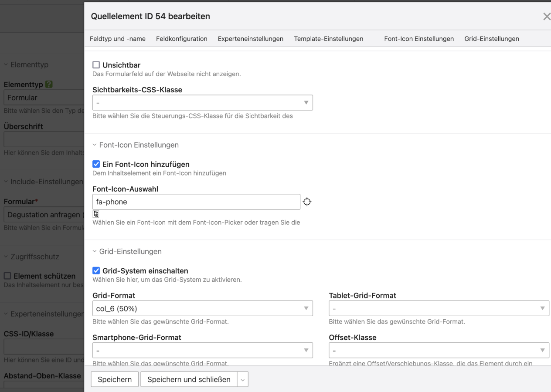Open the save options arrow dropdown
Image resolution: width=551 pixels, height=392 pixels.
[x=243, y=379]
